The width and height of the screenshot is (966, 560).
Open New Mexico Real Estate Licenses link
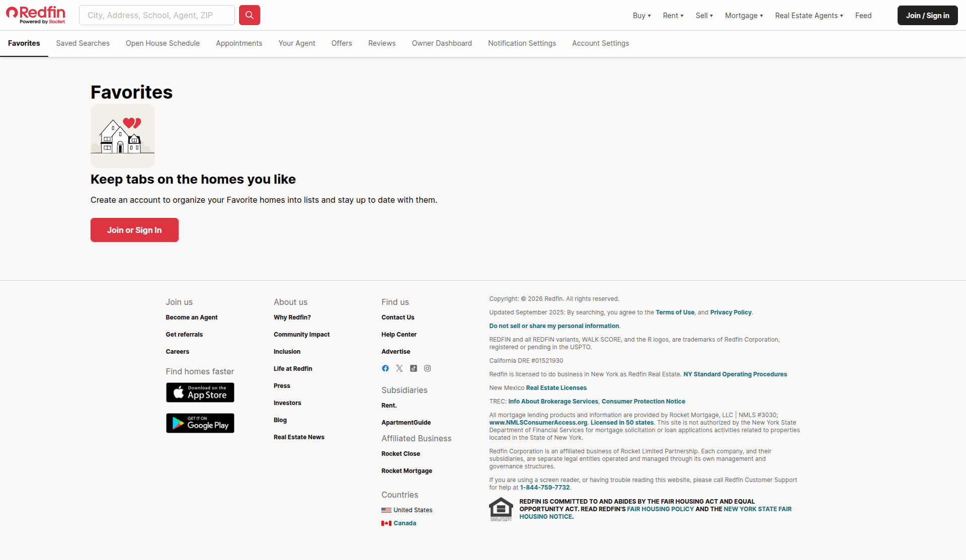click(556, 388)
